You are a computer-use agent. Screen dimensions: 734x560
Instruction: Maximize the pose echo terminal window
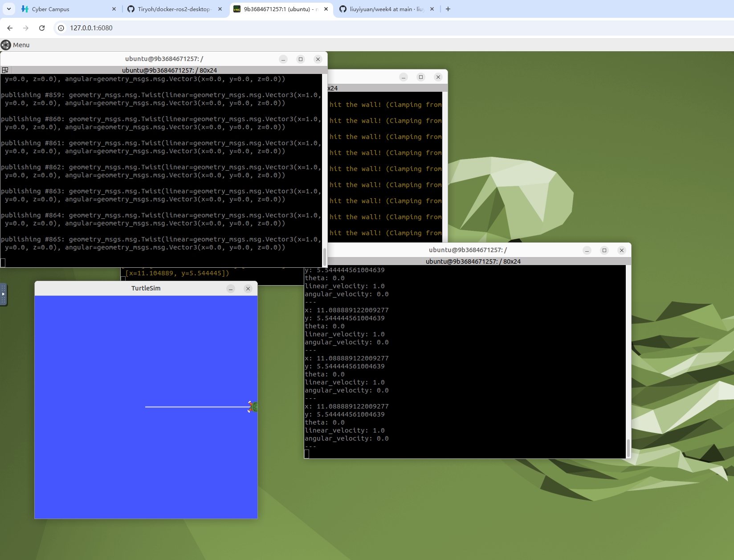(604, 250)
